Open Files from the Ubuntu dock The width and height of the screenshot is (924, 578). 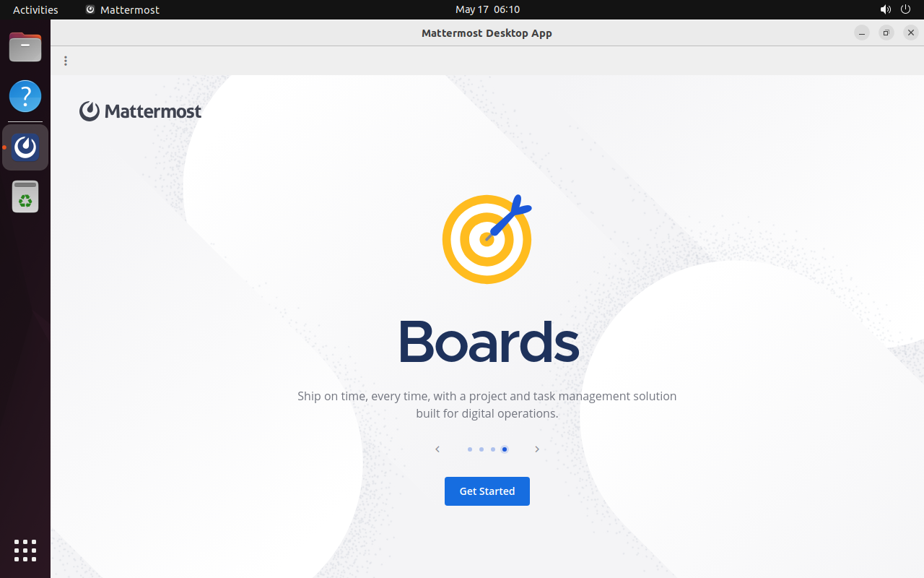(x=25, y=48)
